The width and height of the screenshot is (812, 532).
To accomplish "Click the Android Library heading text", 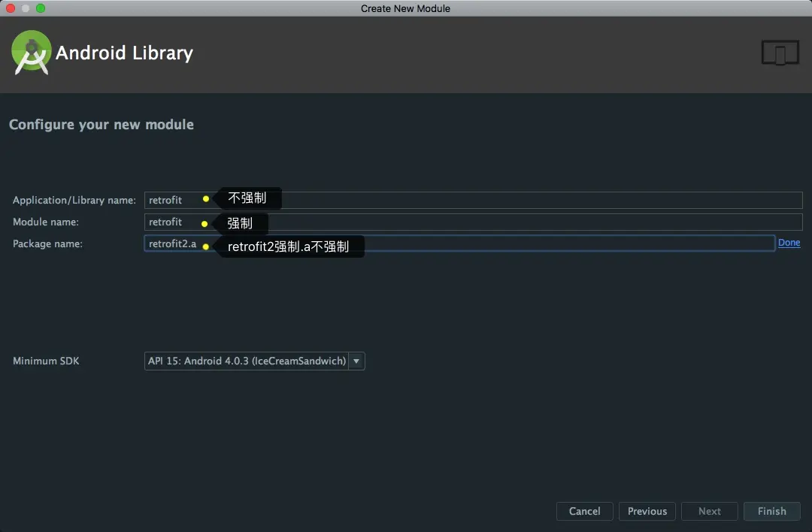I will (124, 53).
